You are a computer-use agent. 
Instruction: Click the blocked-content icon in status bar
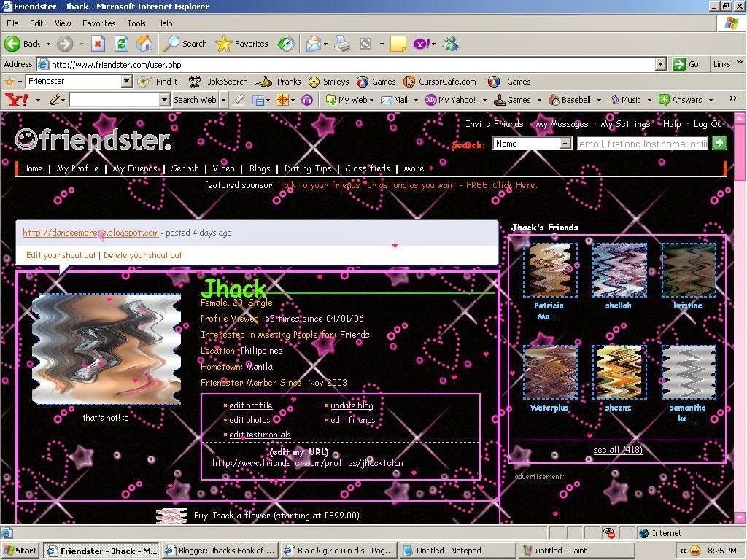[609, 533]
